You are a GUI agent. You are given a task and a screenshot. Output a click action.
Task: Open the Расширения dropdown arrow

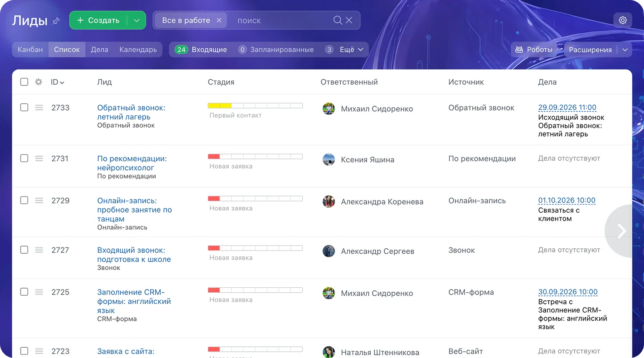point(625,50)
